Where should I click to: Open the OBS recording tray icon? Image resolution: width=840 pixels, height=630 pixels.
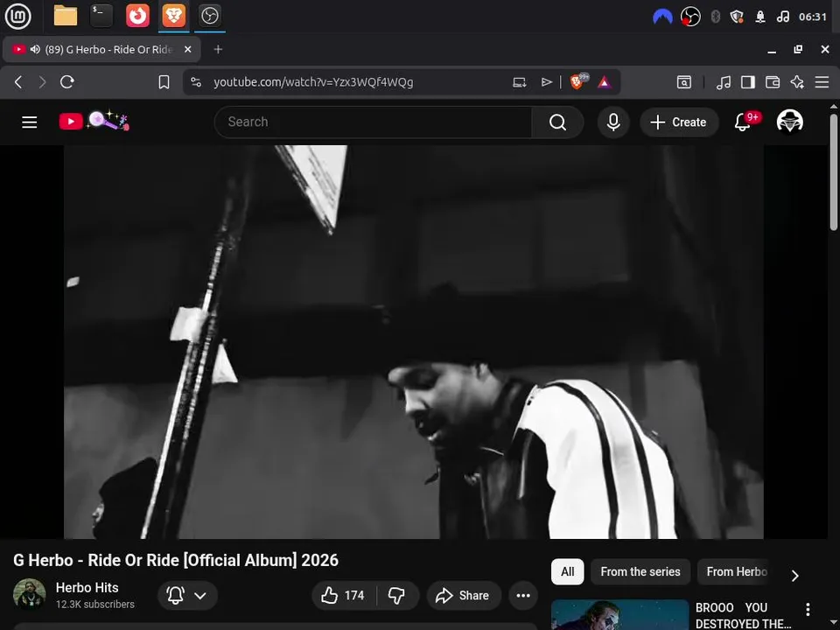click(690, 17)
